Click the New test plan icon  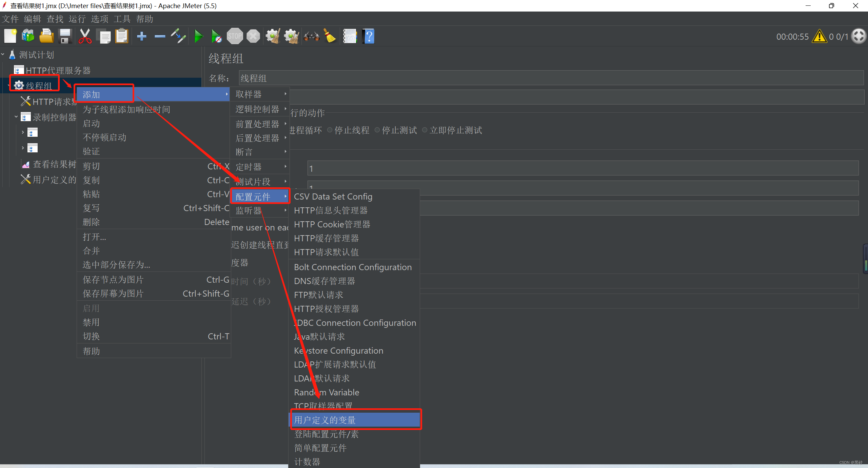click(10, 36)
